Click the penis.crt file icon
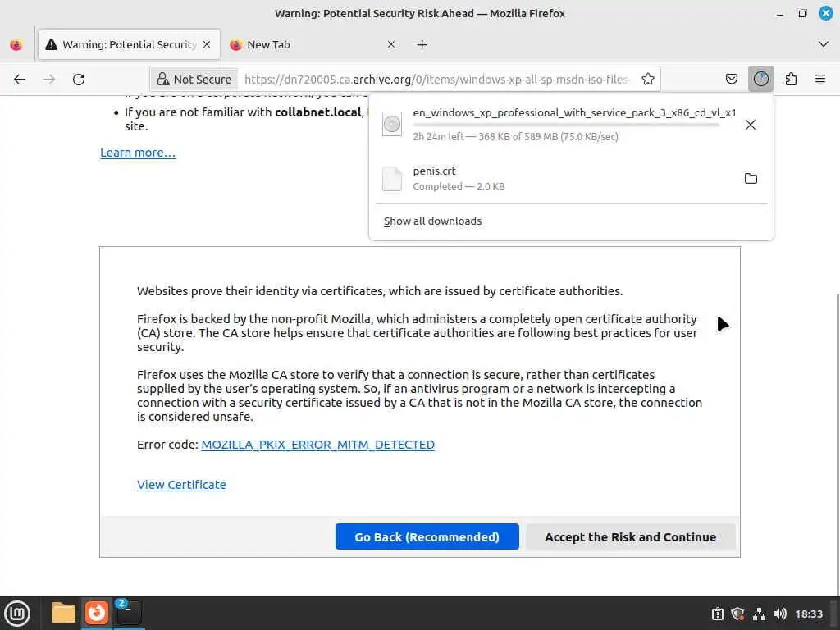This screenshot has width=840, height=630. [391, 178]
